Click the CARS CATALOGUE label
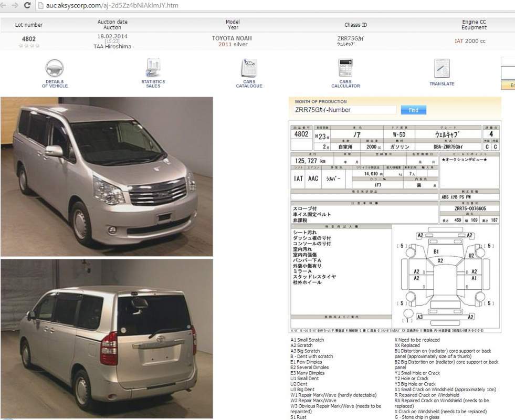Screen dimensions: 515x420 [x=249, y=83]
